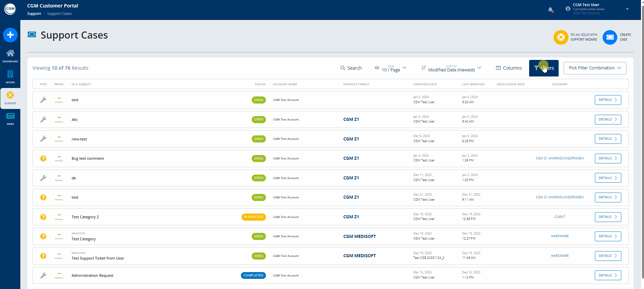644x289 pixels.
Task: Click the Resolution Date column header
Action: point(511,84)
